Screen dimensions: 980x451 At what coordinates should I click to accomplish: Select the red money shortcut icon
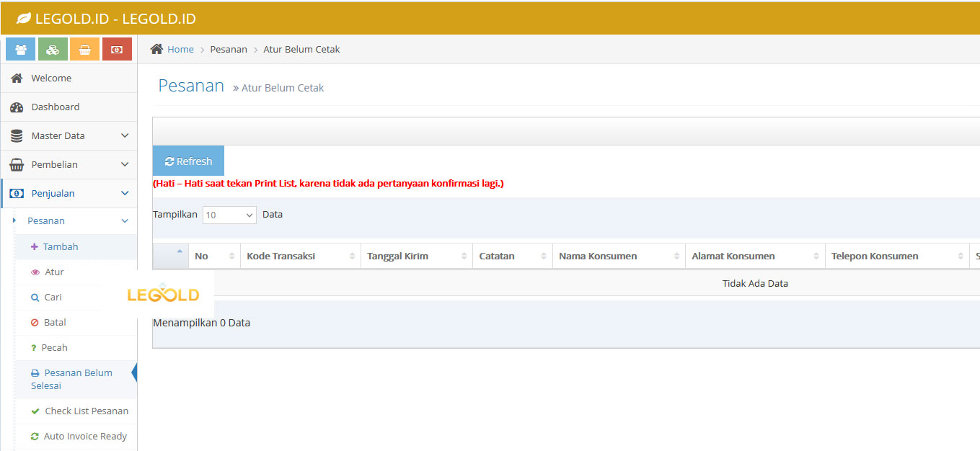tap(117, 49)
